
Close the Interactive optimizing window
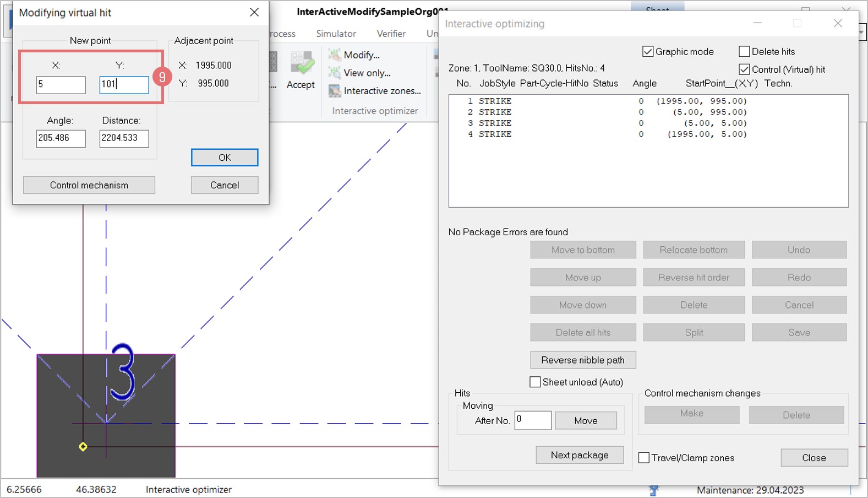point(837,23)
